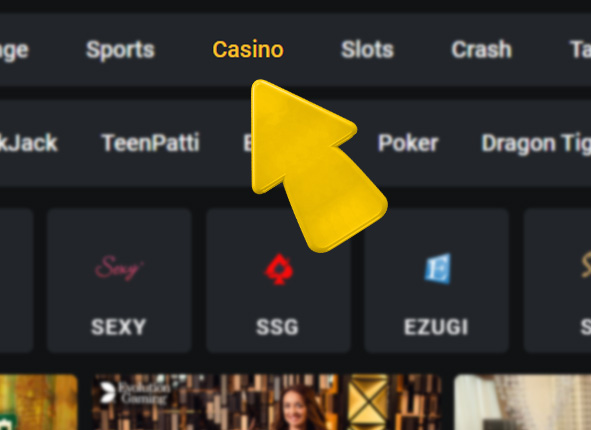Open the golden game thumbnail at left
This screenshot has height=430, width=591.
tap(38, 402)
